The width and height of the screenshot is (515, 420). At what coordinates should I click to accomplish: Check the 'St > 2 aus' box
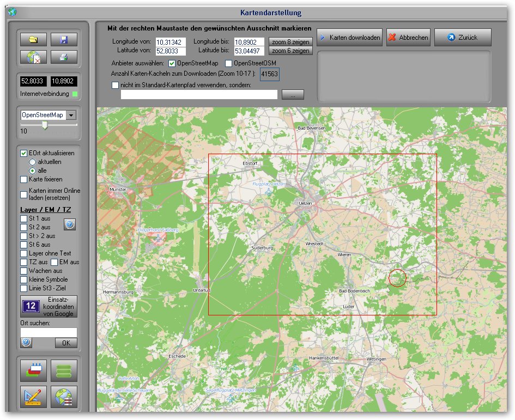click(23, 236)
